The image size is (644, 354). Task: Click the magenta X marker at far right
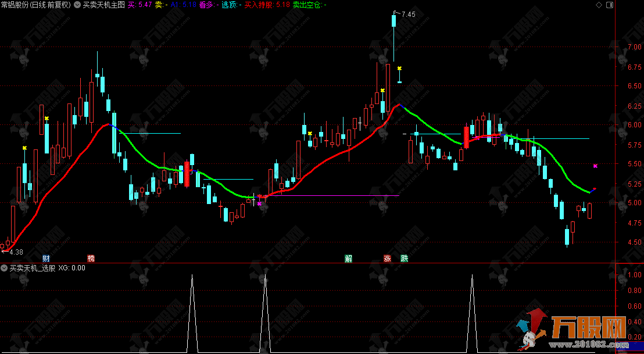pyautogui.click(x=595, y=166)
